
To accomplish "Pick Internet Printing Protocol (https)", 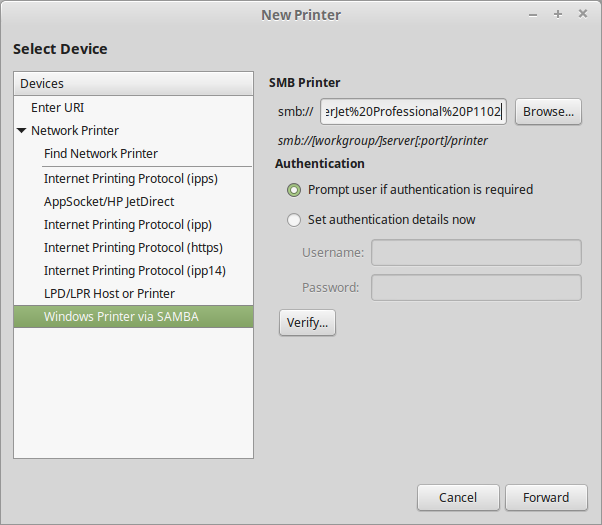I will [x=133, y=247].
